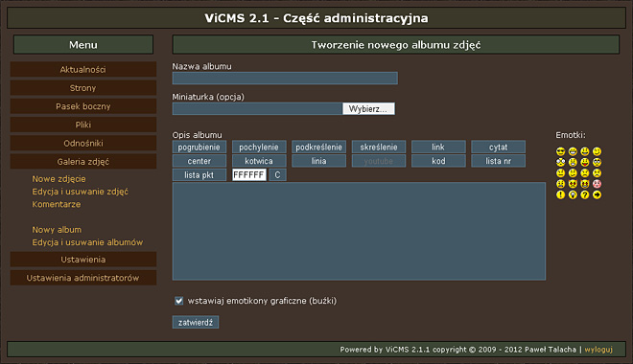Apply podkreślenie underline formatting
Image resolution: width=633 pixels, height=364 pixels.
(x=318, y=148)
